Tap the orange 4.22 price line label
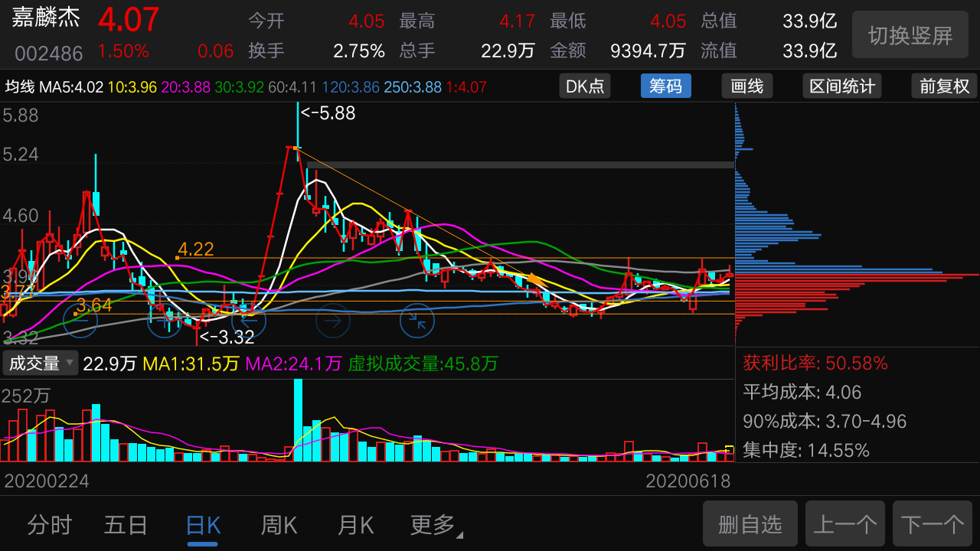980x551 pixels. [196, 249]
